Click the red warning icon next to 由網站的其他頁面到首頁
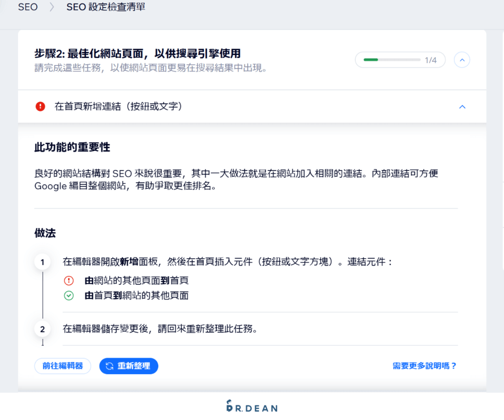 point(69,281)
